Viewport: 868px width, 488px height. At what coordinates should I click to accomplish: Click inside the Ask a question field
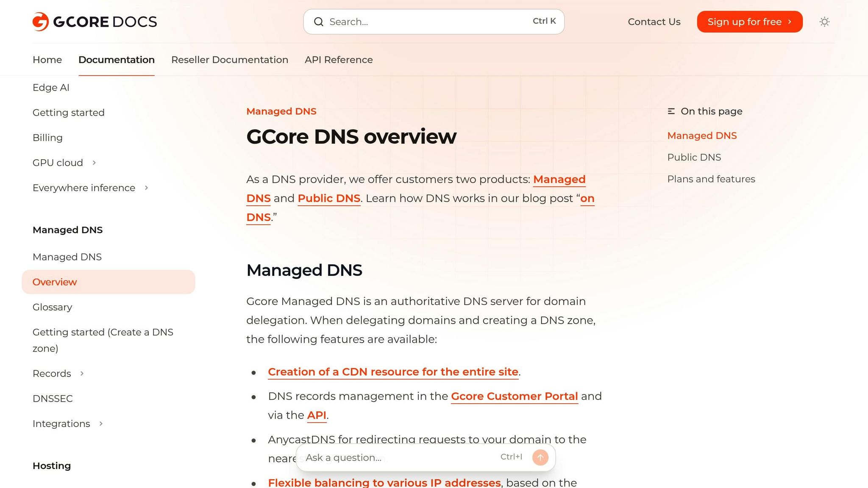click(381, 457)
